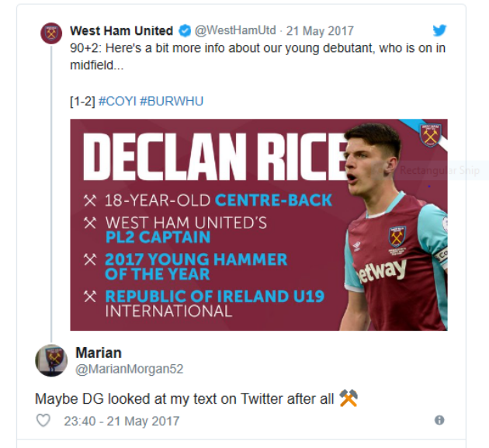Click Marian's profile avatar
The height and width of the screenshot is (448, 489).
click(x=51, y=360)
